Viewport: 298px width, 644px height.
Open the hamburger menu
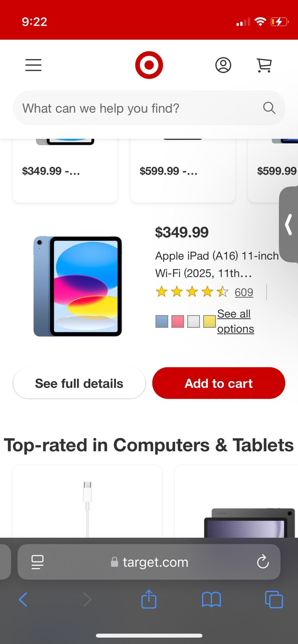tap(33, 65)
